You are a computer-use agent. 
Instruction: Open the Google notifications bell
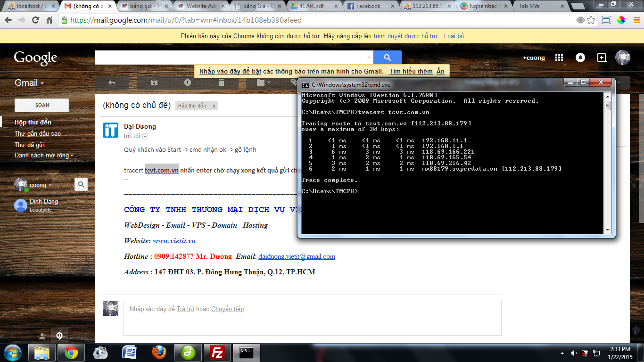(x=580, y=58)
